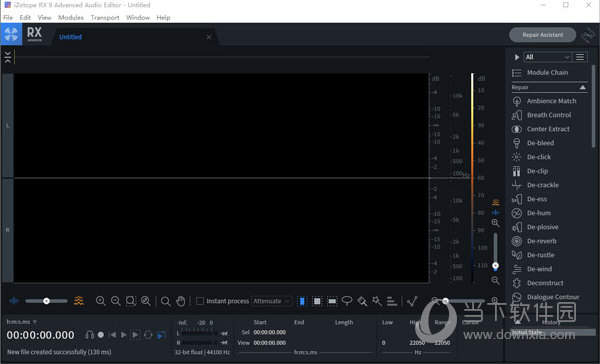Click vertical zoom in icon above slider
This screenshot has height=364, width=600.
click(x=495, y=223)
